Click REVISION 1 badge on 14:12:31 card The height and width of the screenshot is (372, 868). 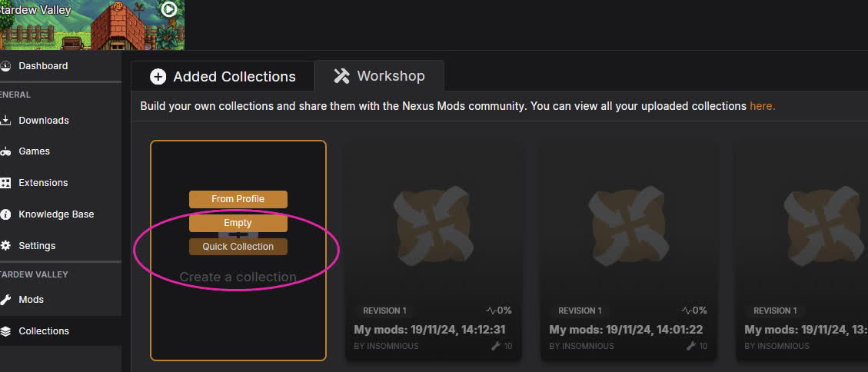click(x=384, y=311)
